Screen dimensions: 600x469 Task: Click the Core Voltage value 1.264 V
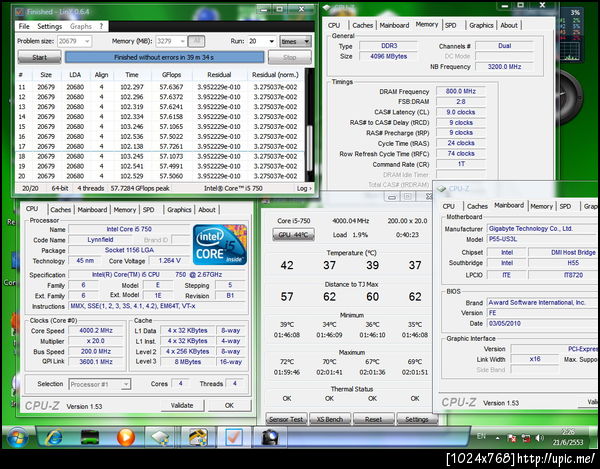[x=170, y=261]
